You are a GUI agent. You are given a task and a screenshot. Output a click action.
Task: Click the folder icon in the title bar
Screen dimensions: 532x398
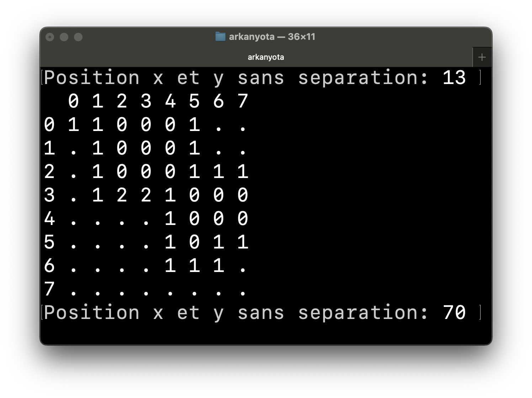220,37
